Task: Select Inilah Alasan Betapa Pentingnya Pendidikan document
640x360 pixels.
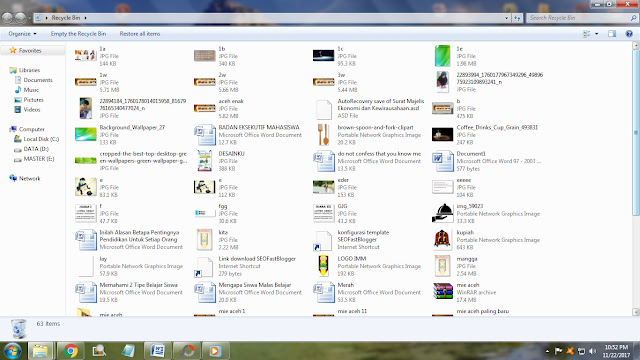Action: [129, 240]
